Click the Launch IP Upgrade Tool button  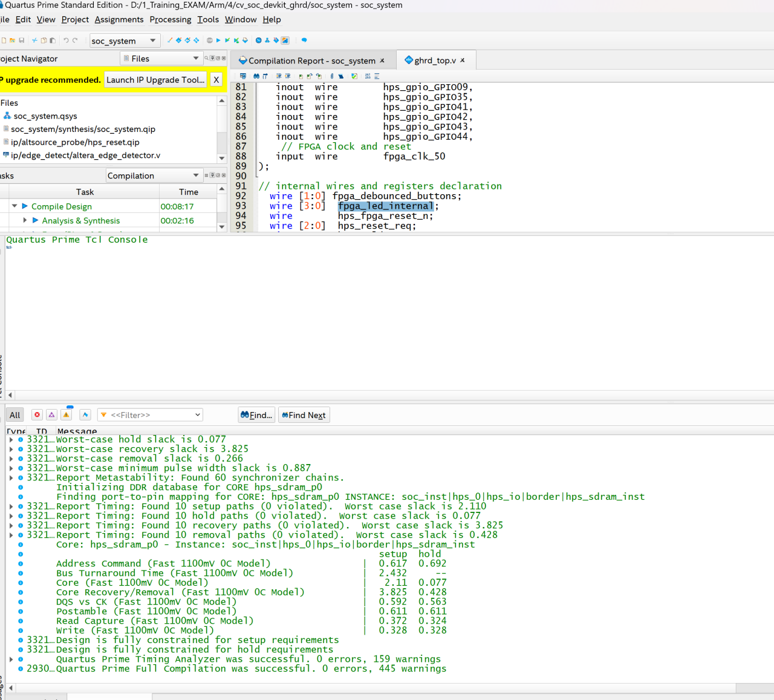coord(155,80)
